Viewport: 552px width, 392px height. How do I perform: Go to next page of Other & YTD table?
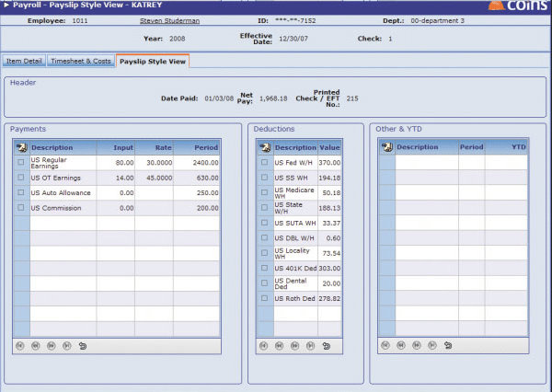[x=417, y=345]
